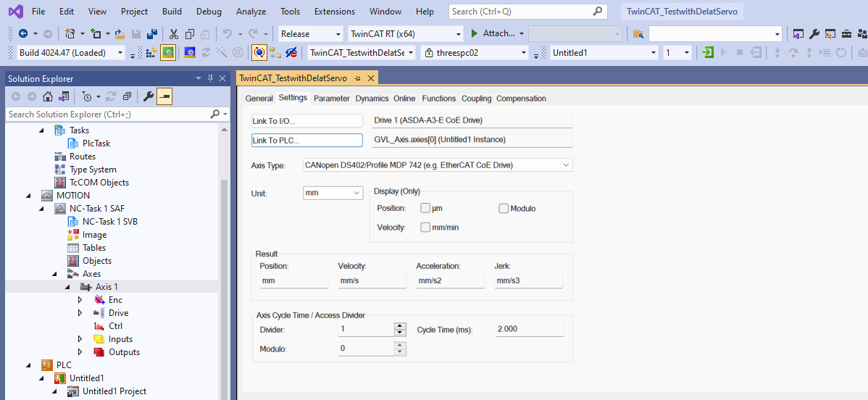Enable the µm position display checkbox
The image size is (868, 400).
click(425, 208)
